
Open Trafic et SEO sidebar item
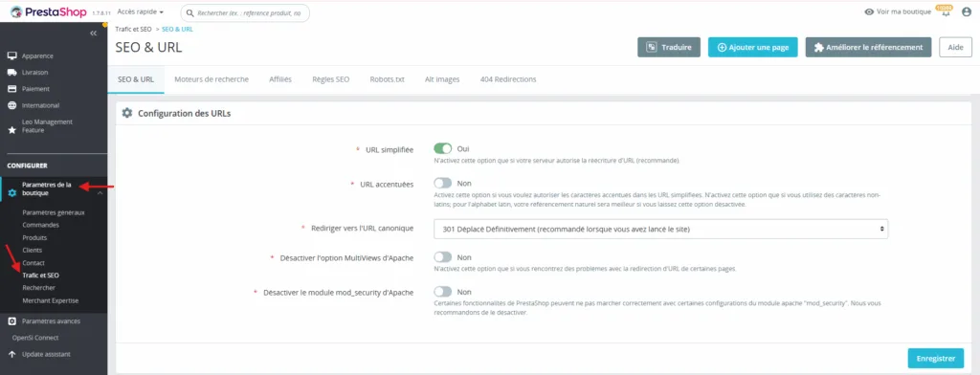[x=40, y=275]
